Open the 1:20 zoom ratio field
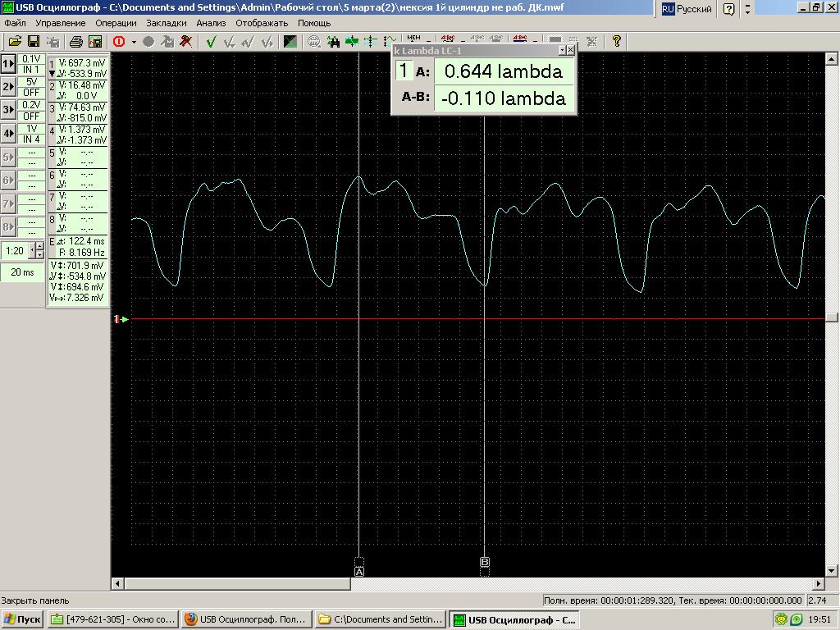The height and width of the screenshot is (630, 840). click(15, 251)
